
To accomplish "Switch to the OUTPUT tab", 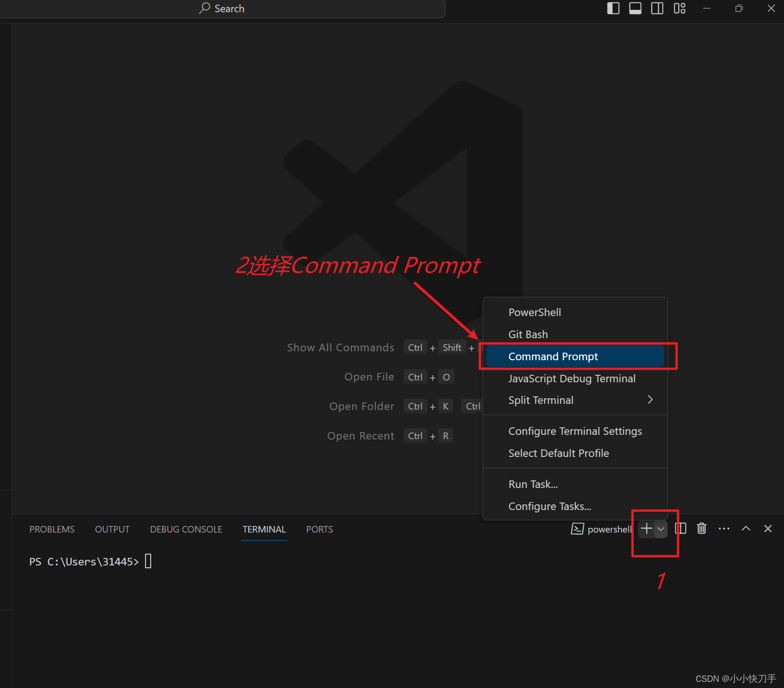I will [x=112, y=529].
